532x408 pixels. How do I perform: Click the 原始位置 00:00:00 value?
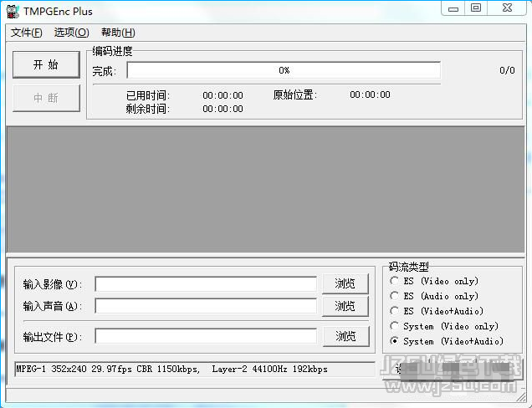click(370, 94)
